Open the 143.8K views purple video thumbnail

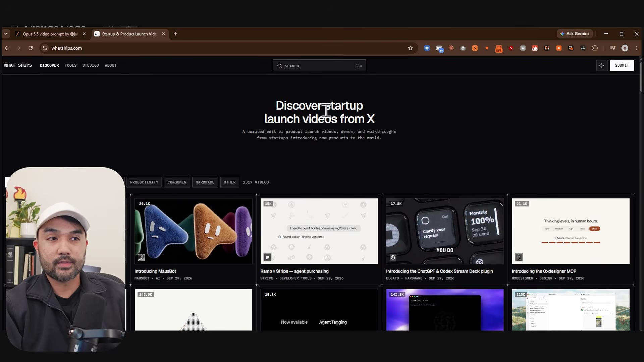(445, 310)
